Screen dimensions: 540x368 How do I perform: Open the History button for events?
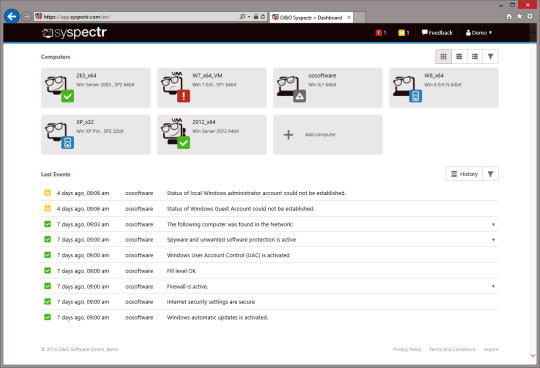(x=464, y=174)
